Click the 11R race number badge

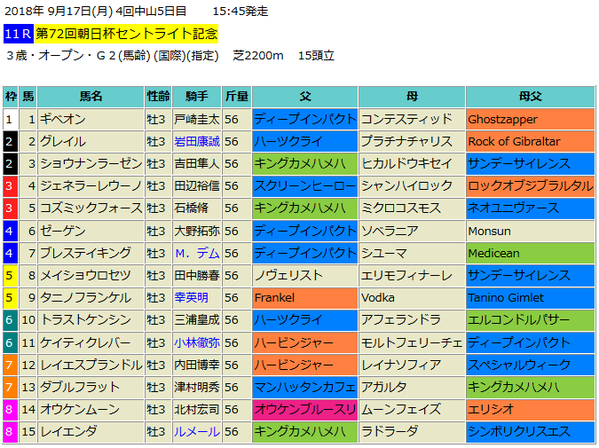click(18, 34)
